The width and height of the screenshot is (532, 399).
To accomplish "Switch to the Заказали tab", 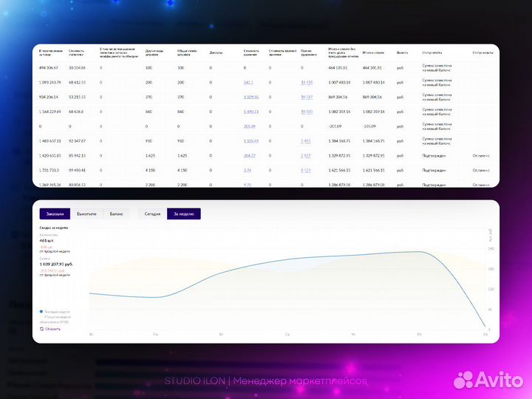I will click(55, 214).
